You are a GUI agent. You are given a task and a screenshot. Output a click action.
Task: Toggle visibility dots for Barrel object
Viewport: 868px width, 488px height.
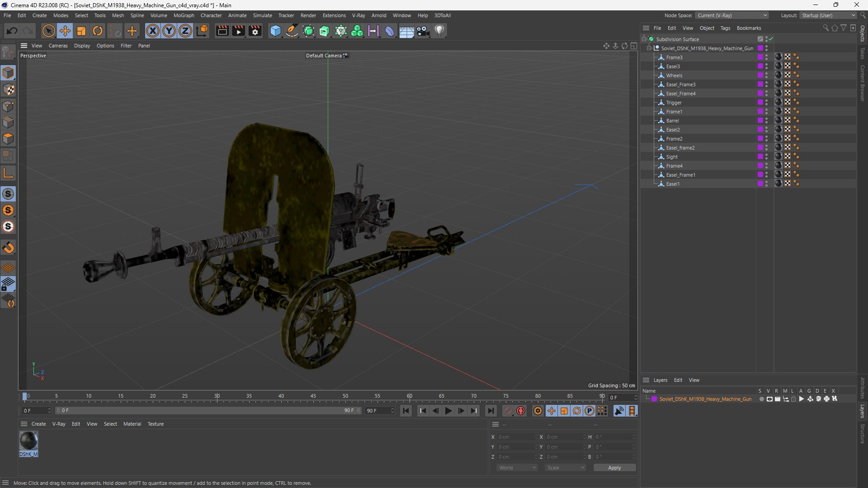[x=766, y=121]
